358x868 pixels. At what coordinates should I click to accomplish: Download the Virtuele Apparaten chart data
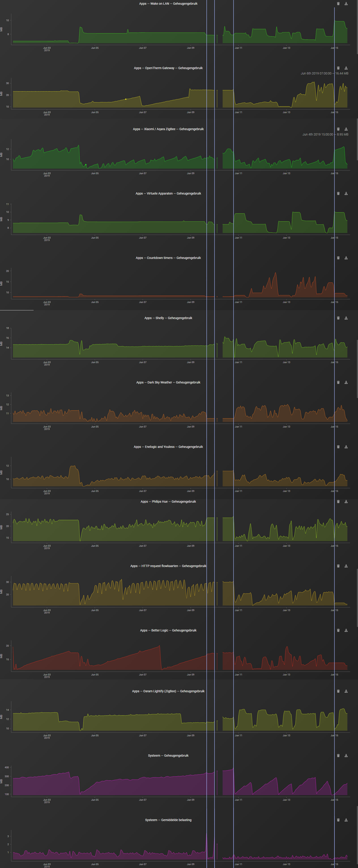click(x=346, y=193)
